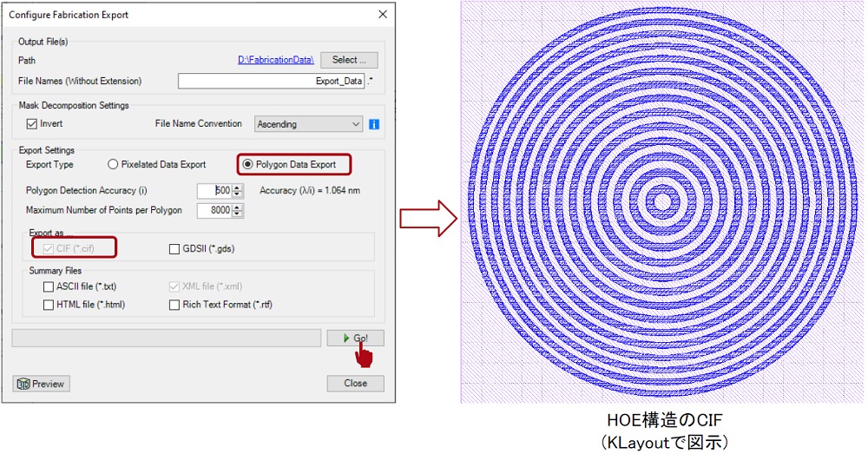
Task: Check Rich Text Format (*.rtf) option
Action: point(174,305)
